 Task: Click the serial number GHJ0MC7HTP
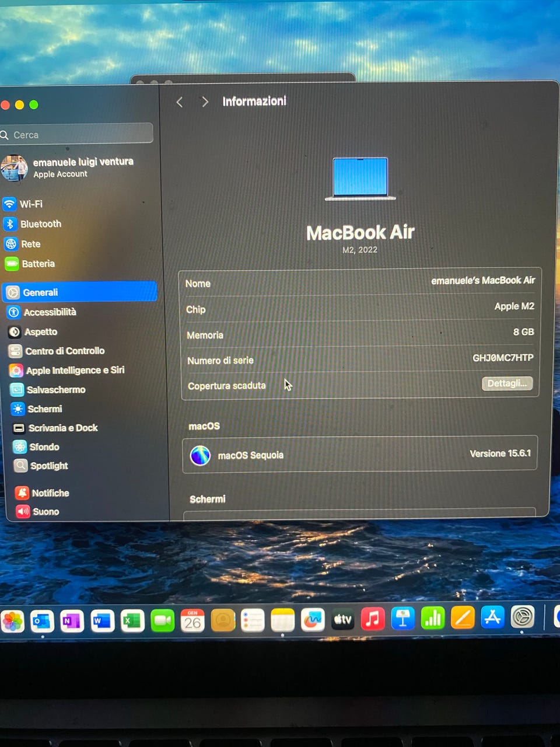pyautogui.click(x=503, y=358)
